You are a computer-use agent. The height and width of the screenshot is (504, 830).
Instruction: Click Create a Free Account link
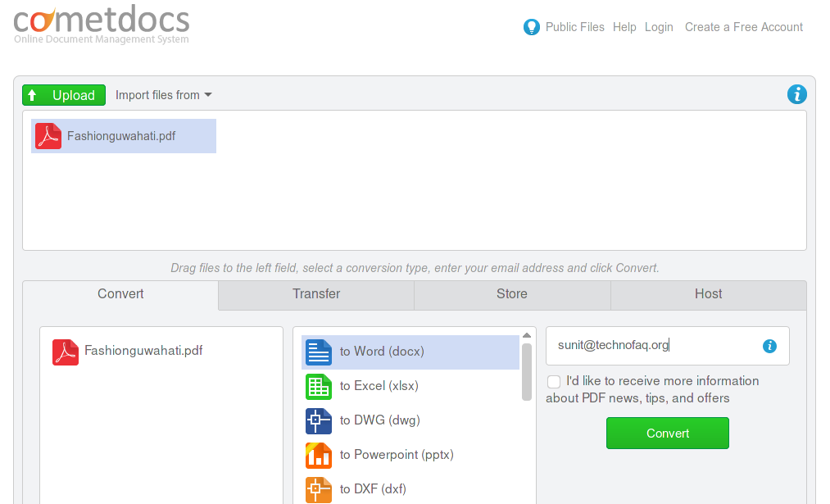click(x=744, y=27)
